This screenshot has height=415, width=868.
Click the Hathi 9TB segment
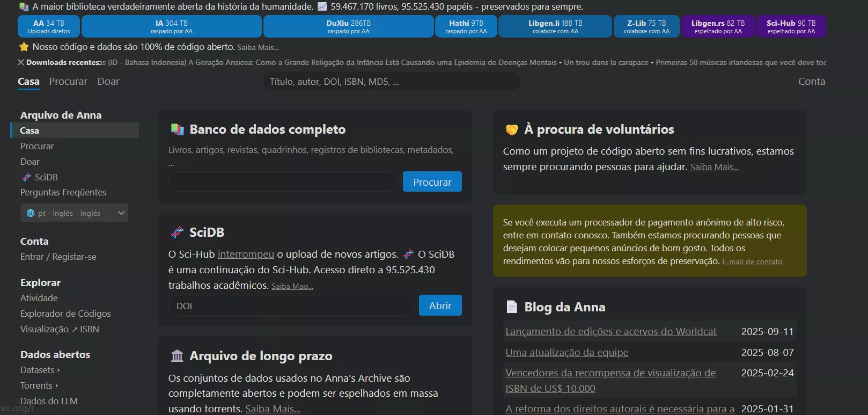click(x=466, y=26)
